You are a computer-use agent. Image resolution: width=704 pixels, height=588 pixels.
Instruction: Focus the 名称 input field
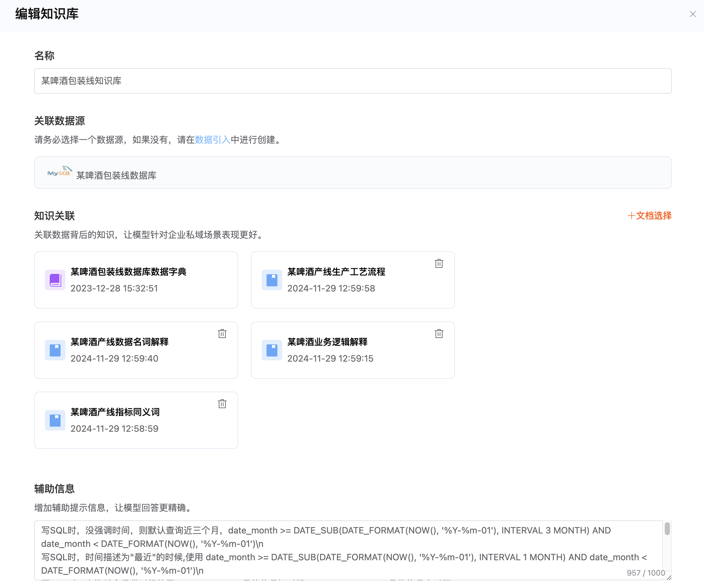[352, 81]
